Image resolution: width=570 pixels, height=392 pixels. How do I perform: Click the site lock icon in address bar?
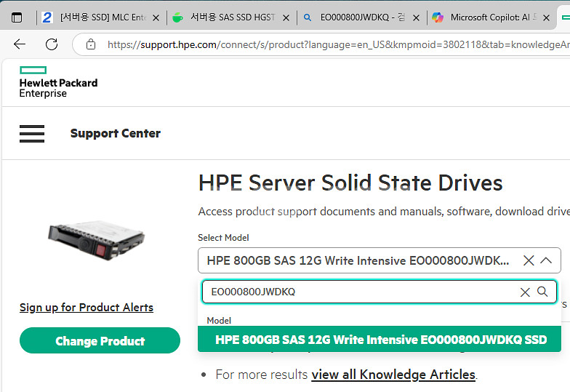90,44
